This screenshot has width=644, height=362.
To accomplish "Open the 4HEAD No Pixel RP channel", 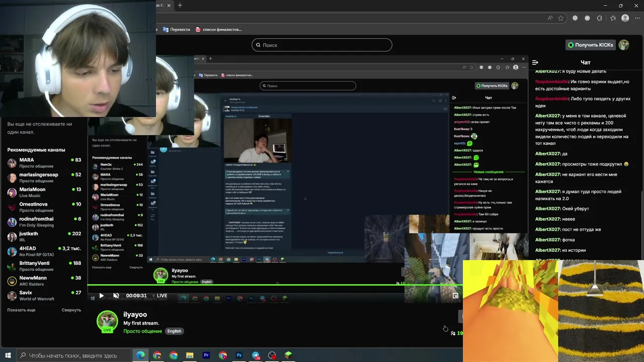I will (44, 251).
